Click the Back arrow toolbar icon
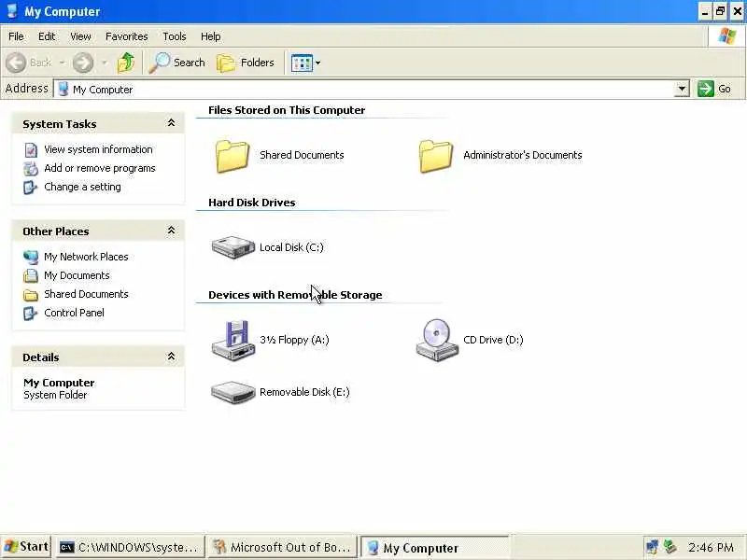Image resolution: width=747 pixels, height=560 pixels. click(16, 63)
